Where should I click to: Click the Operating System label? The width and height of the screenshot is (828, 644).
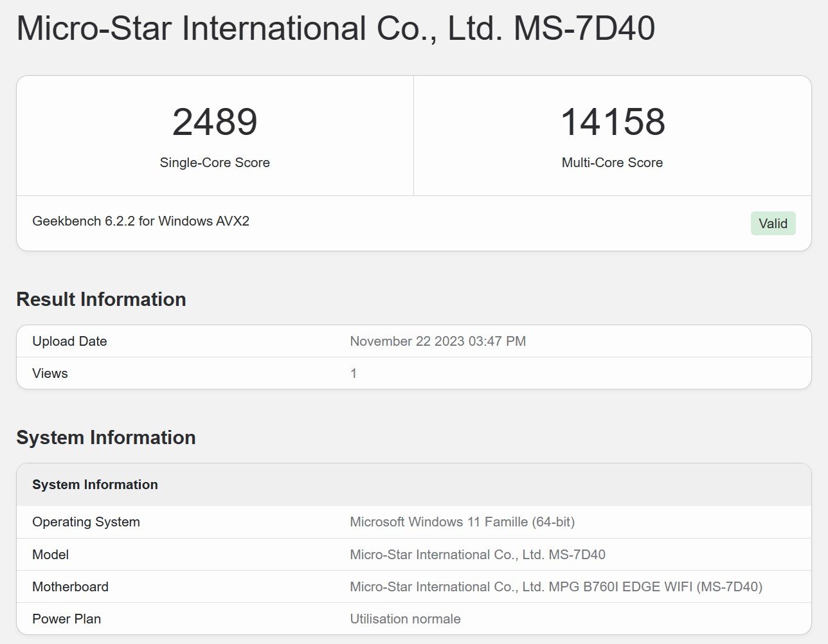tap(86, 522)
